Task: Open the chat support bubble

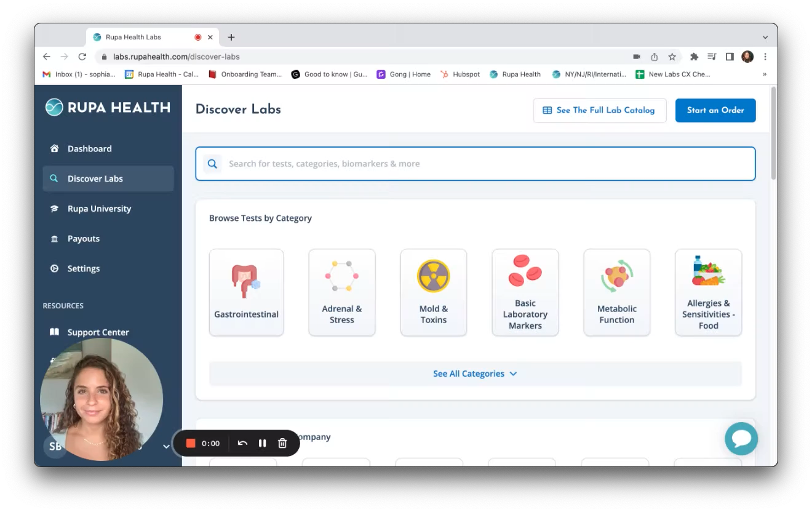Action: point(741,438)
